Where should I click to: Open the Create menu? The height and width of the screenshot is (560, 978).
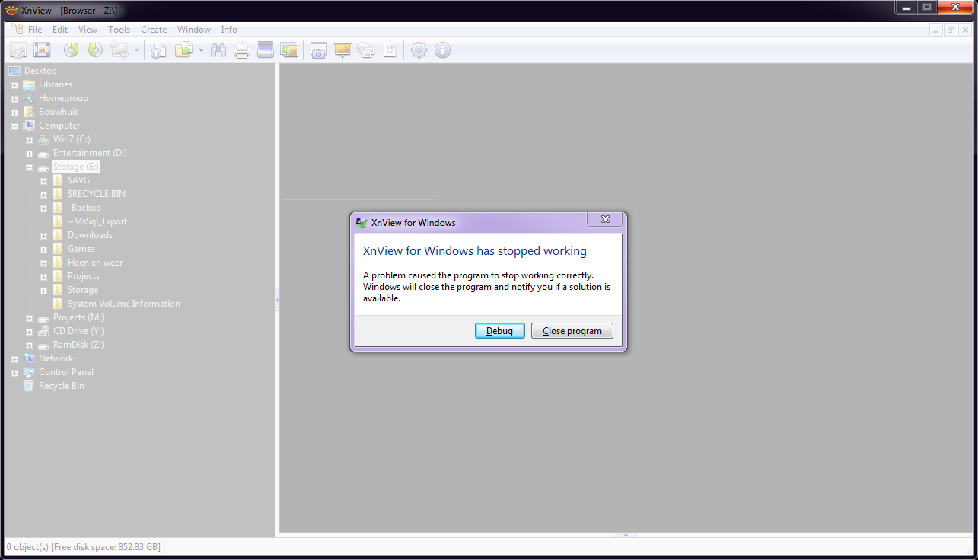click(154, 30)
